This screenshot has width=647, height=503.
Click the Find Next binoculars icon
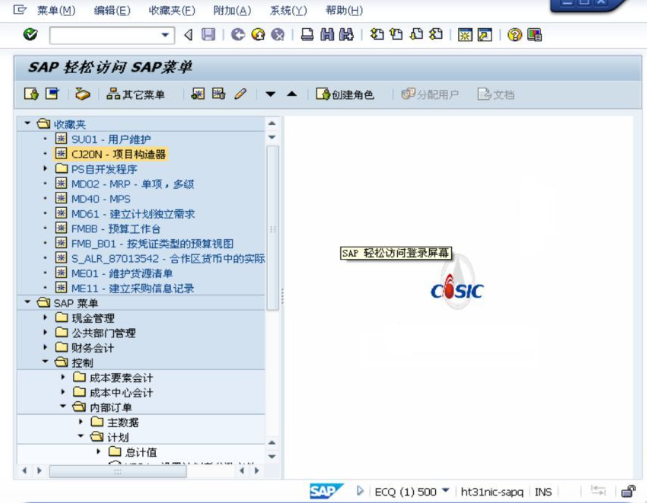pyautogui.click(x=346, y=34)
